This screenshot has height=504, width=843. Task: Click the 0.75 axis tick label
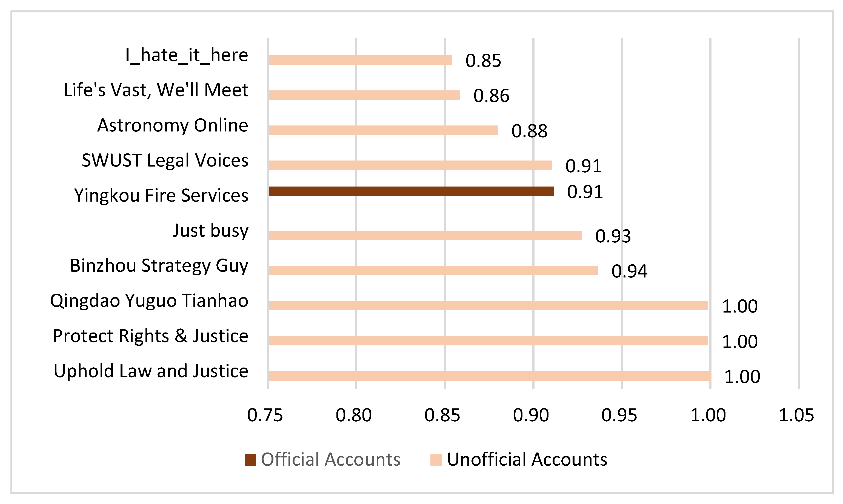(265, 415)
